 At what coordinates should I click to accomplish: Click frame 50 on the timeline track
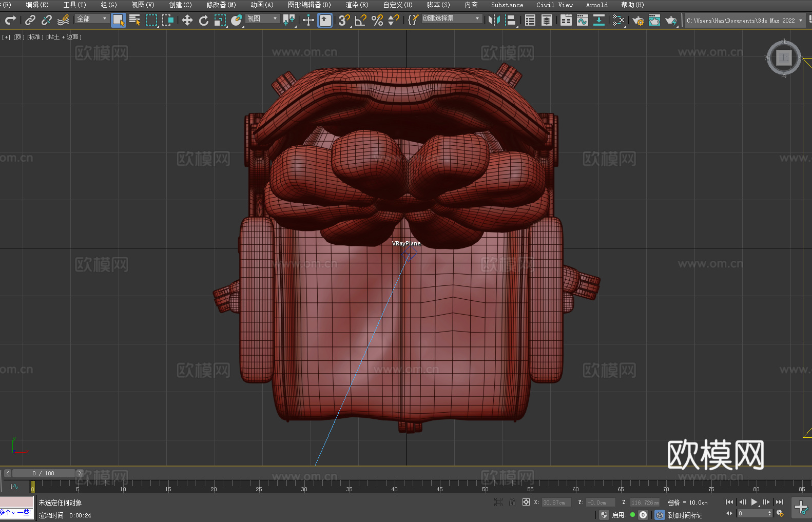pos(485,486)
